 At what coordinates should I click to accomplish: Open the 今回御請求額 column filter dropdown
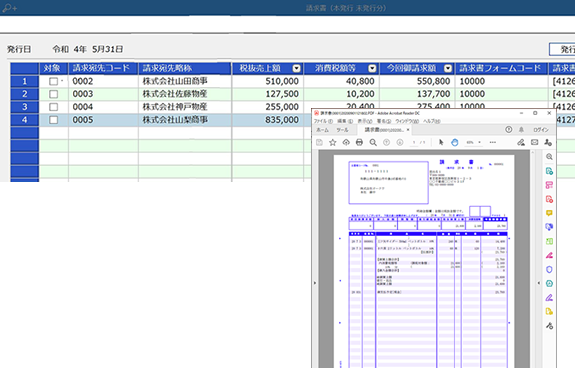coord(448,68)
